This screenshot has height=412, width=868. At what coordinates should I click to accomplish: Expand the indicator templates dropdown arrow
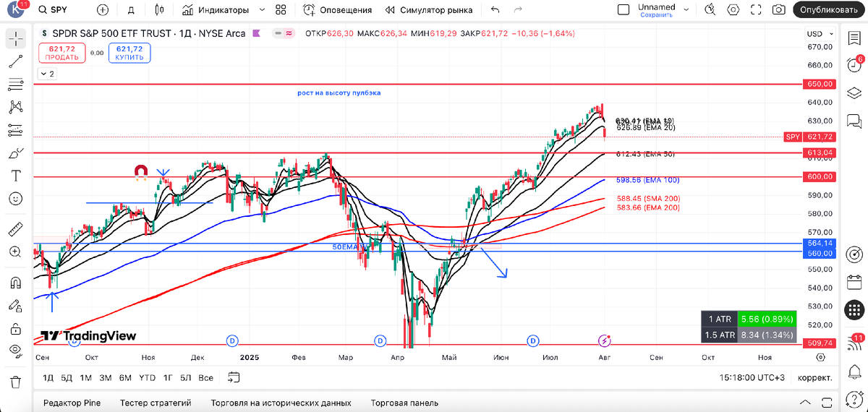click(262, 10)
